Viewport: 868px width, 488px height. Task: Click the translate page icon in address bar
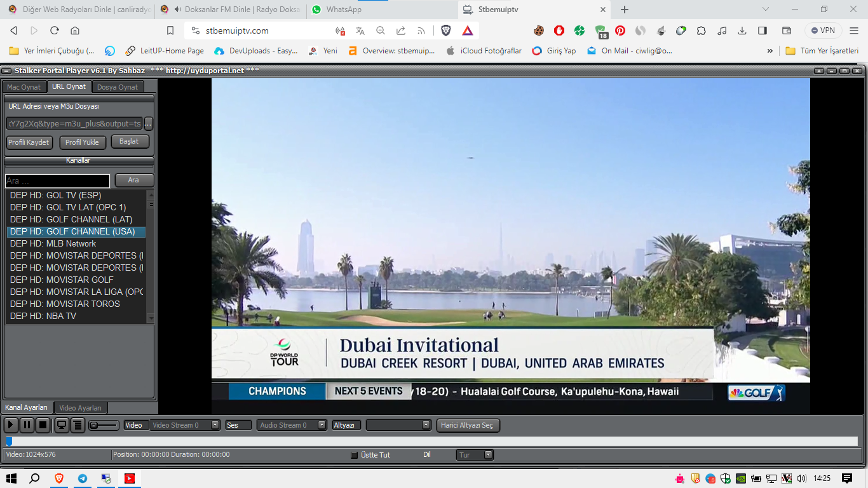tap(360, 30)
